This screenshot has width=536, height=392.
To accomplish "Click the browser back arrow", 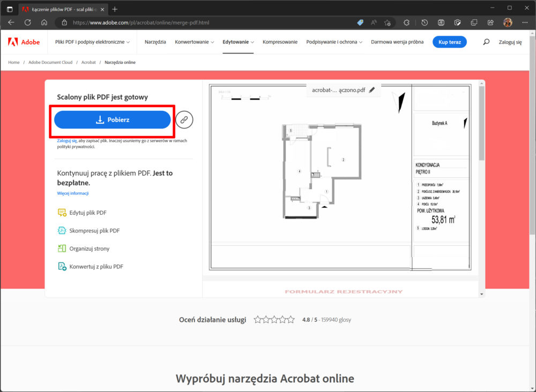I will 11,22.
